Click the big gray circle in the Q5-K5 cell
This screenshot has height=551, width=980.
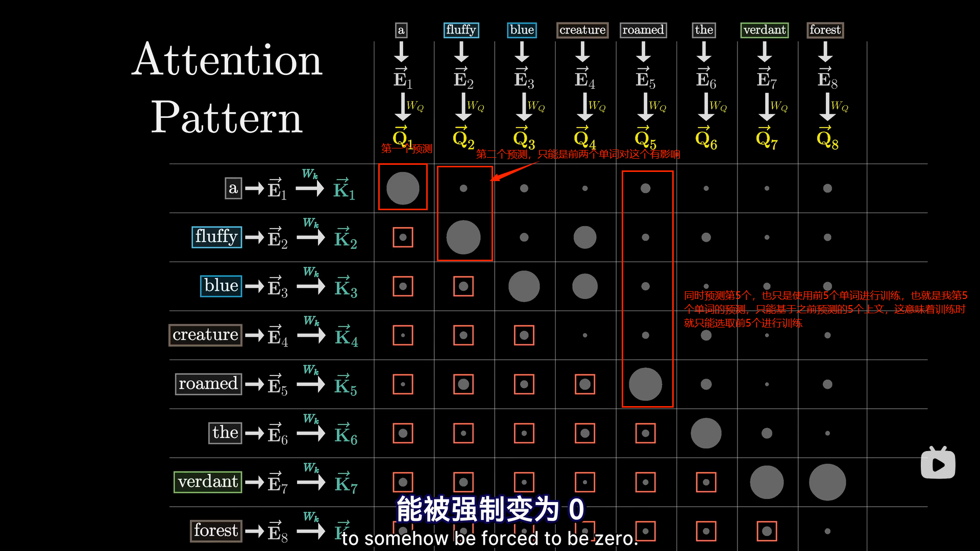(645, 384)
